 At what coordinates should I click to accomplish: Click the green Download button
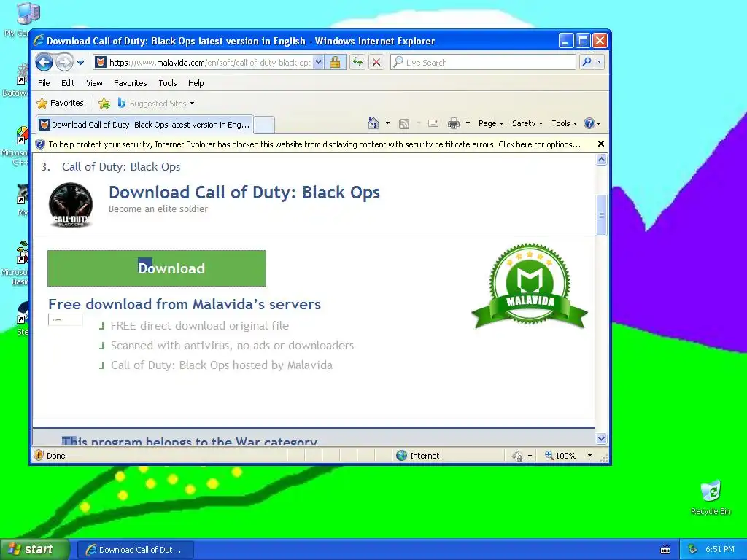tap(157, 268)
